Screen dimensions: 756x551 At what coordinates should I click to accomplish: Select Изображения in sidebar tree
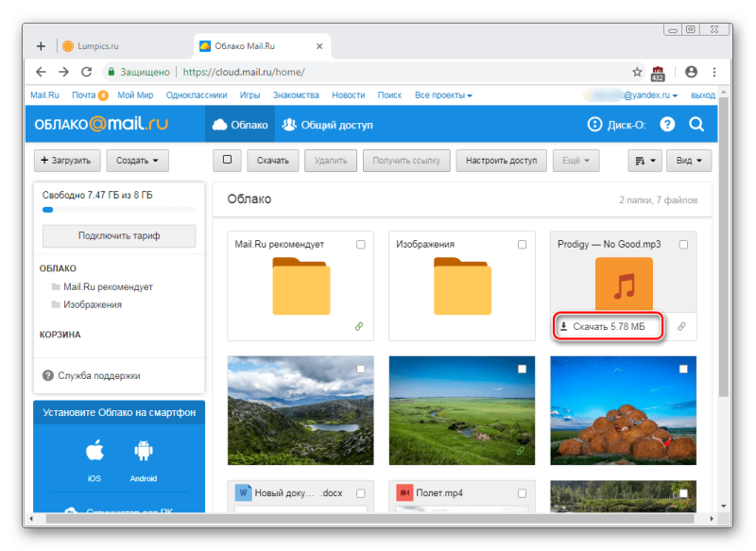93,304
